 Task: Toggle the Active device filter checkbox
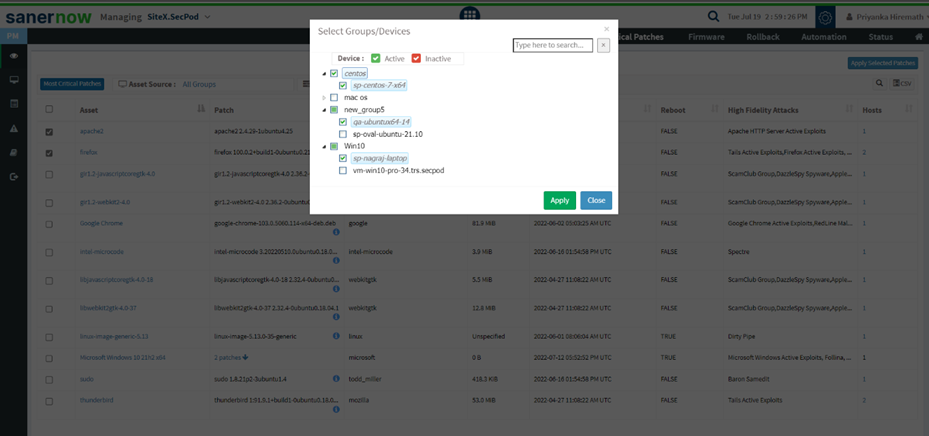pos(376,59)
